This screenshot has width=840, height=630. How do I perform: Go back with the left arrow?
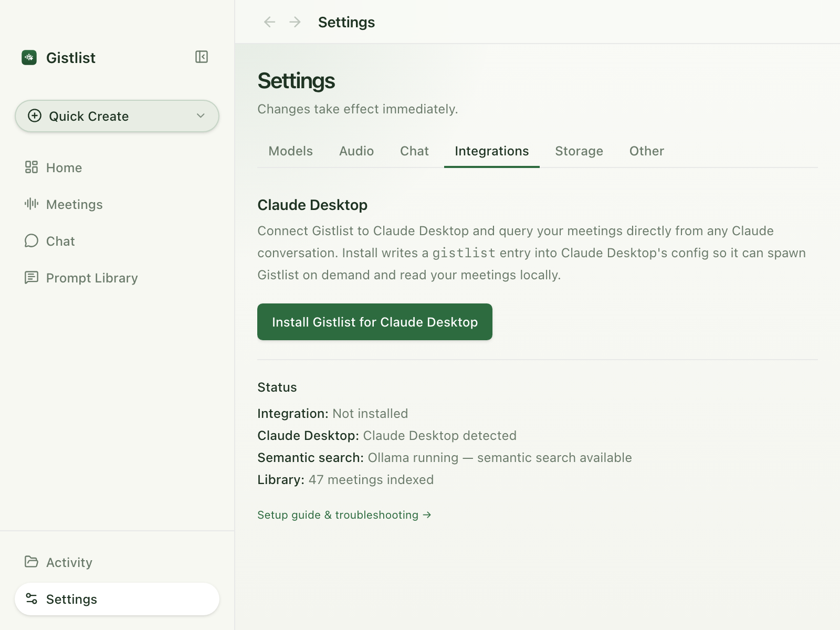click(269, 22)
